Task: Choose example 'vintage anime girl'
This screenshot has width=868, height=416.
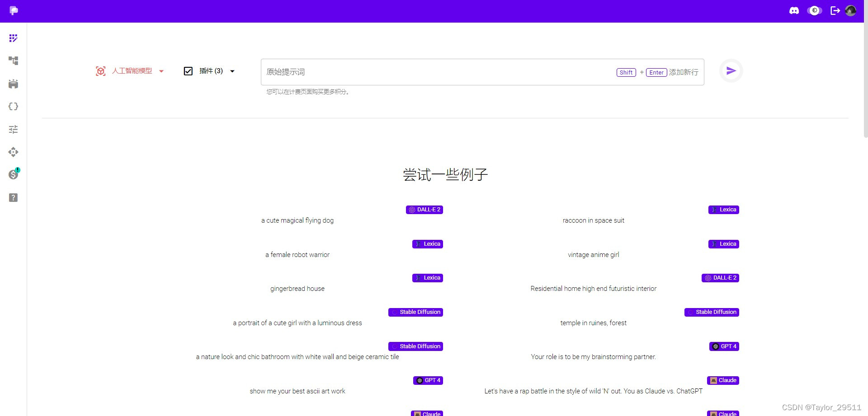Action: point(594,255)
